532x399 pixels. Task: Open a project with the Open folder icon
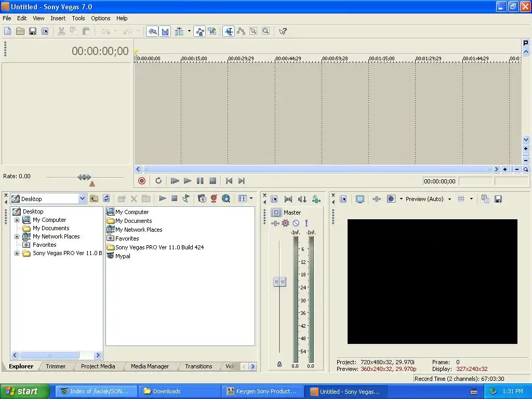[x=20, y=32]
